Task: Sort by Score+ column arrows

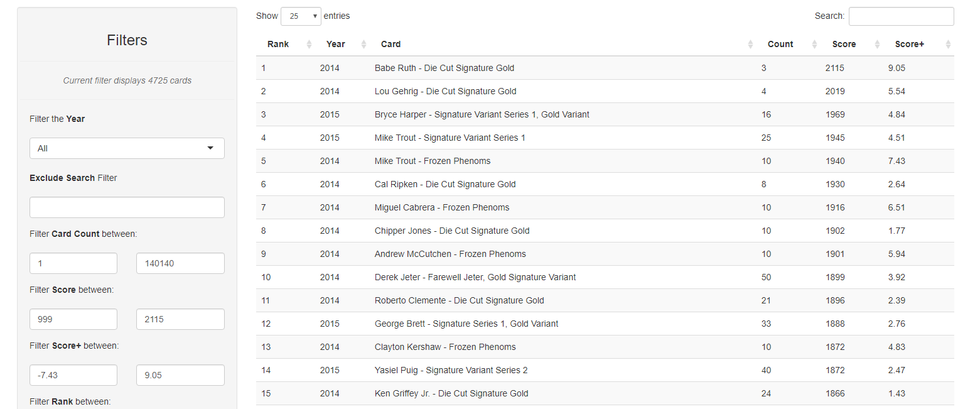Action: coord(948,44)
